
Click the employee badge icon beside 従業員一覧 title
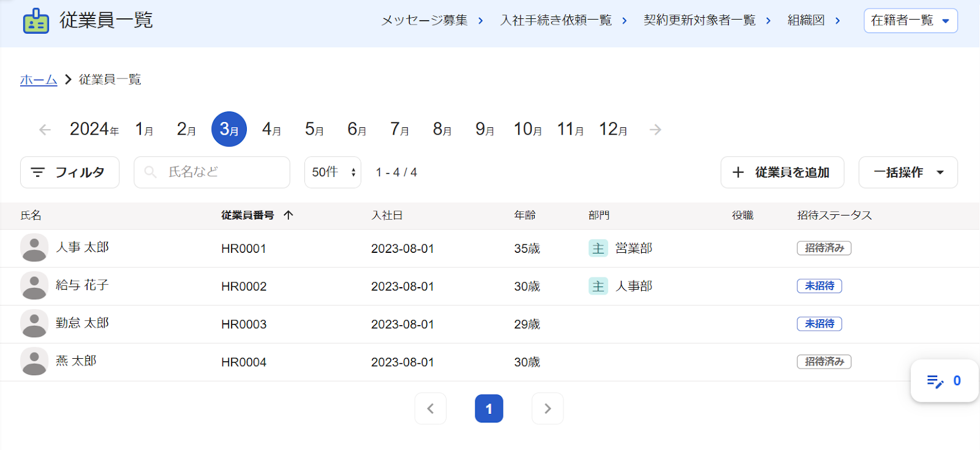point(36,21)
